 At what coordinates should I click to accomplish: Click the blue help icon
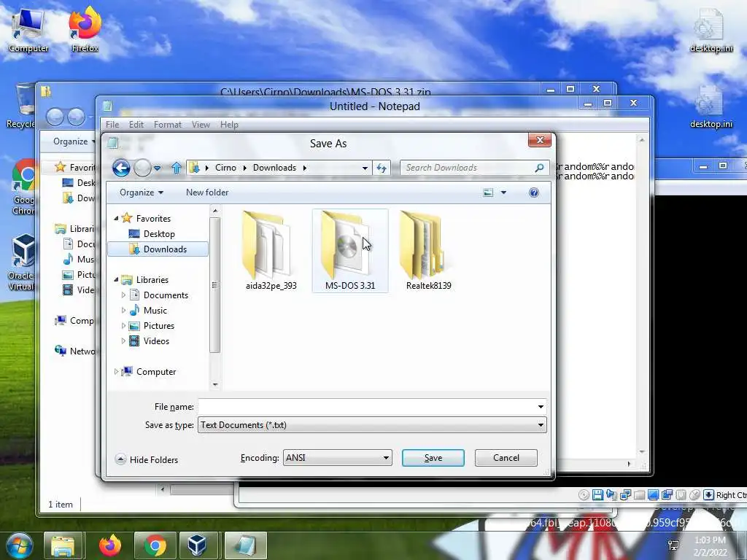coord(533,192)
